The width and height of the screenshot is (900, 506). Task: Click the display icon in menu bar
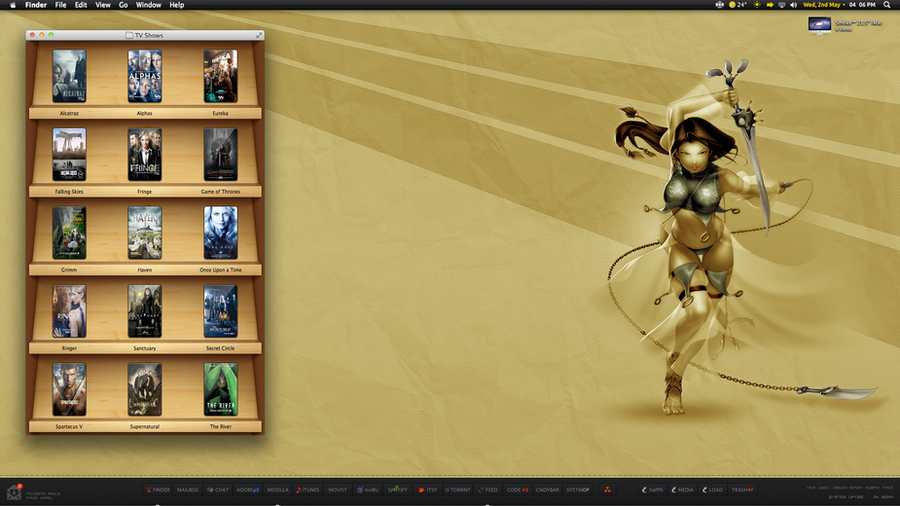(782, 5)
